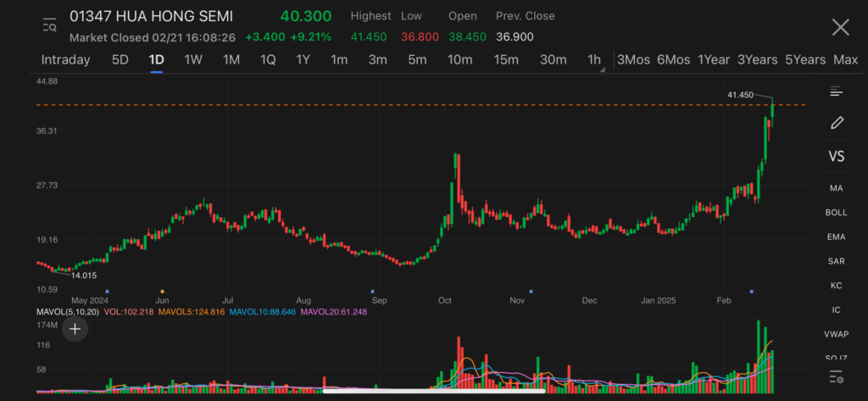Open the VS stock comparison tool
This screenshot has width=868, height=401.
836,157
